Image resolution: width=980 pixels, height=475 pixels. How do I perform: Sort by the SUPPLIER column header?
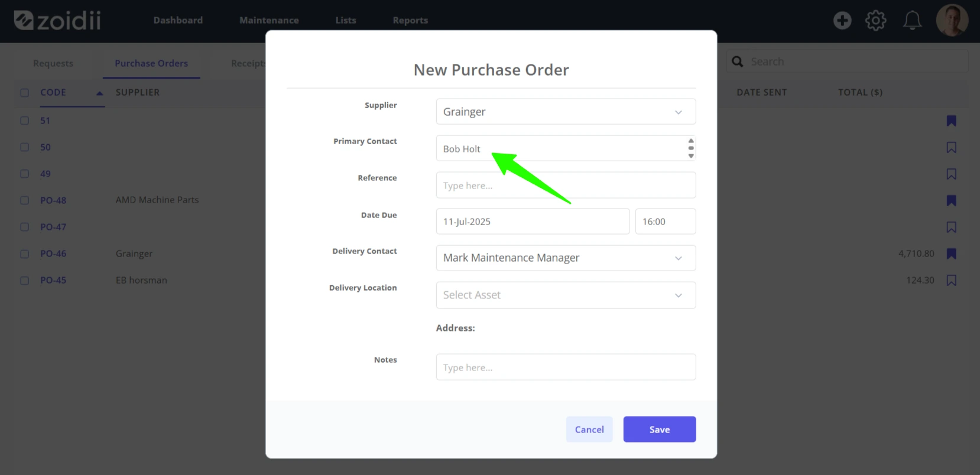(138, 92)
